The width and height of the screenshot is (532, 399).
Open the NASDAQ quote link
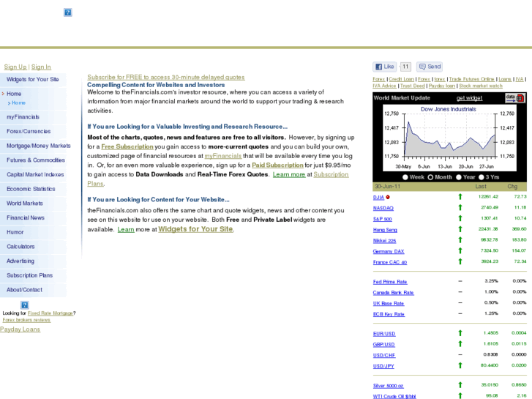[x=383, y=208]
